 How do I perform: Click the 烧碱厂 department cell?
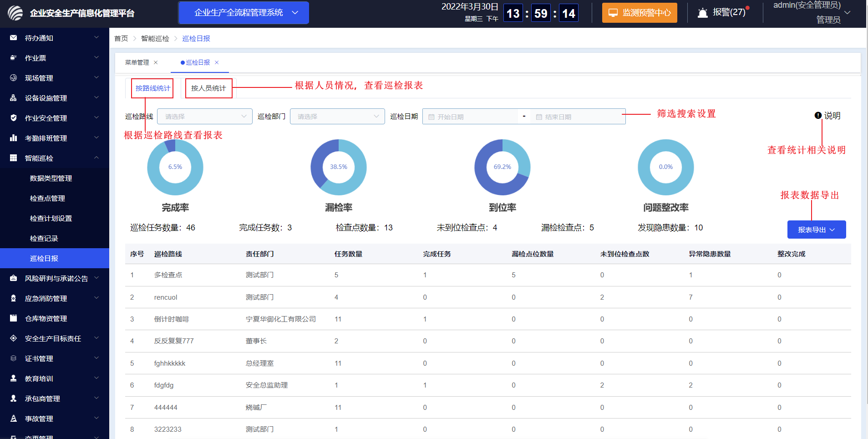256,408
